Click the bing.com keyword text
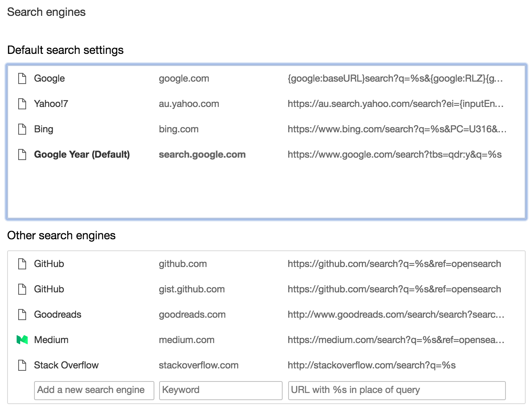532x412 pixels. (179, 129)
